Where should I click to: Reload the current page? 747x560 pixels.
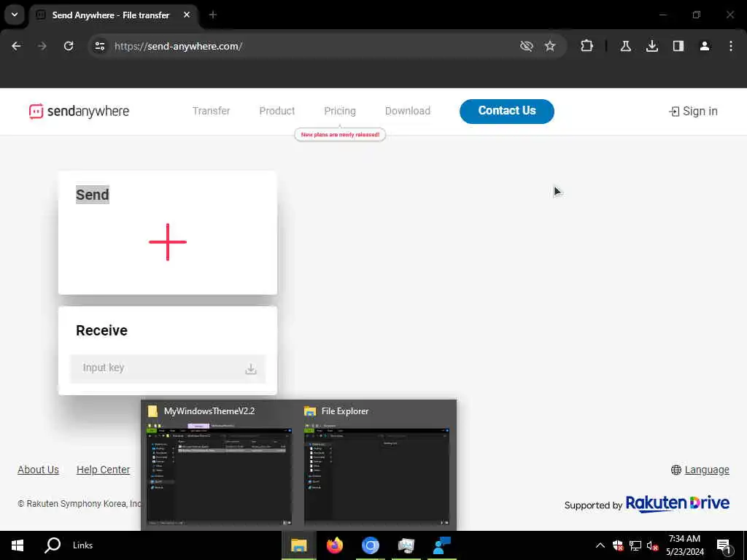coord(69,46)
